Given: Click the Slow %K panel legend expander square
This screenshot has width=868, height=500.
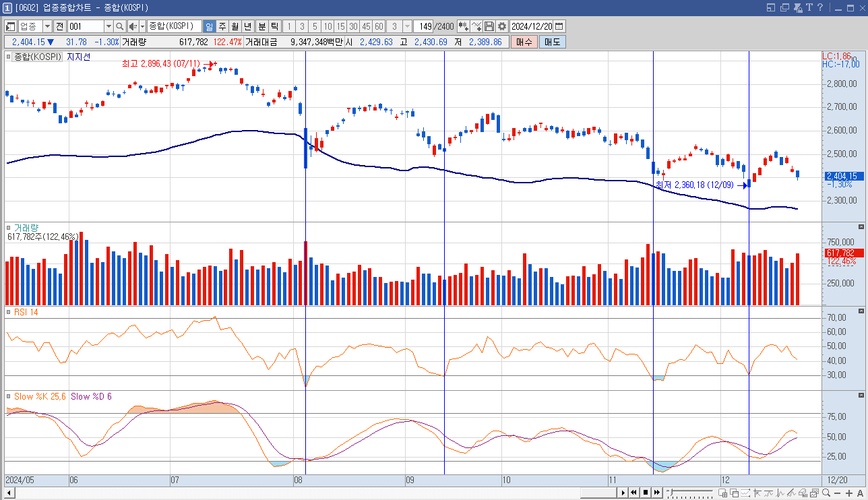Looking at the screenshot, I should (8, 396).
